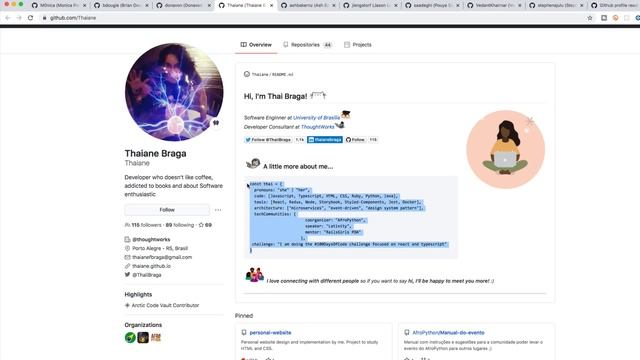Switch to the stephenajulu browser tab
The width and height of the screenshot is (640, 360).
pyautogui.click(x=556, y=5)
